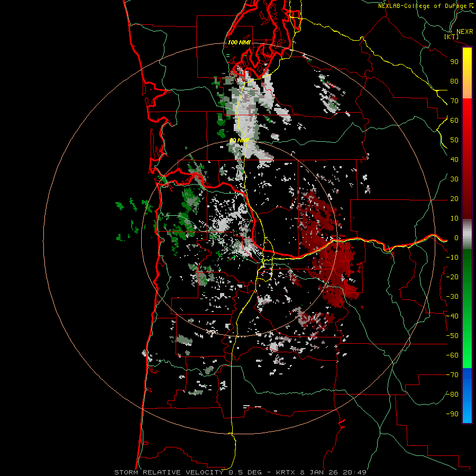
Task: Click the 70 value on the velocity scale
Action: pyautogui.click(x=454, y=101)
